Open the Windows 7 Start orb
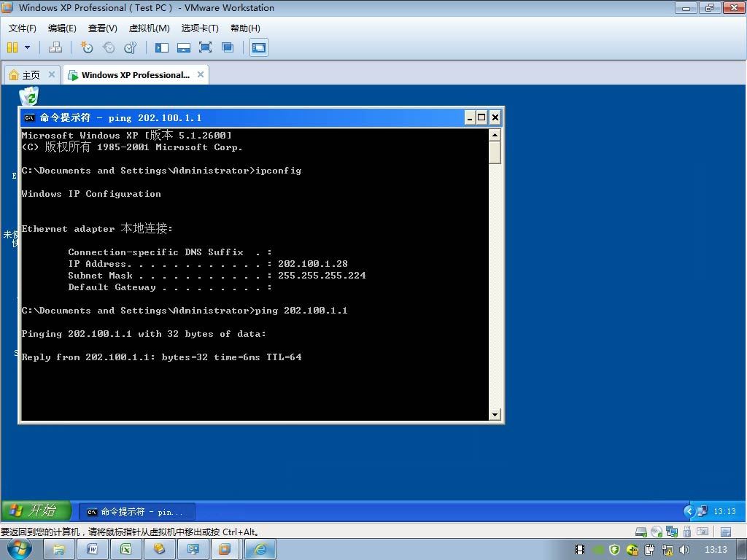Viewport: 747px width, 560px height. [20, 549]
